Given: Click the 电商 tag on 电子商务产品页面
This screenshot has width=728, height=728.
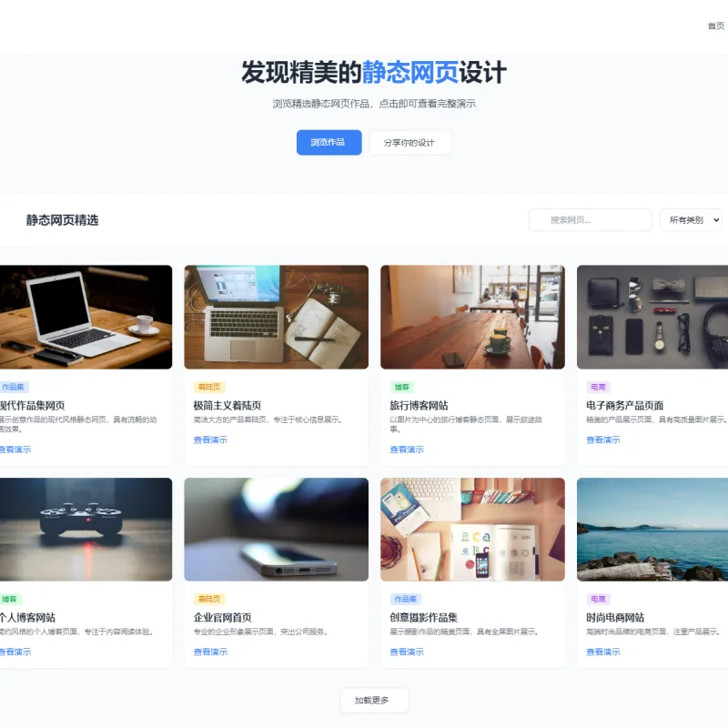Looking at the screenshot, I should [x=599, y=387].
